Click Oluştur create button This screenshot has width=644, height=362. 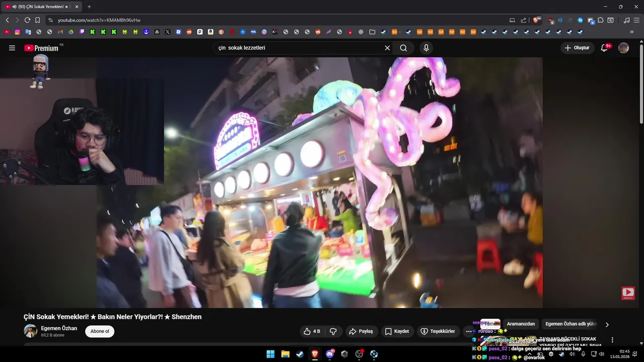pyautogui.click(x=578, y=48)
